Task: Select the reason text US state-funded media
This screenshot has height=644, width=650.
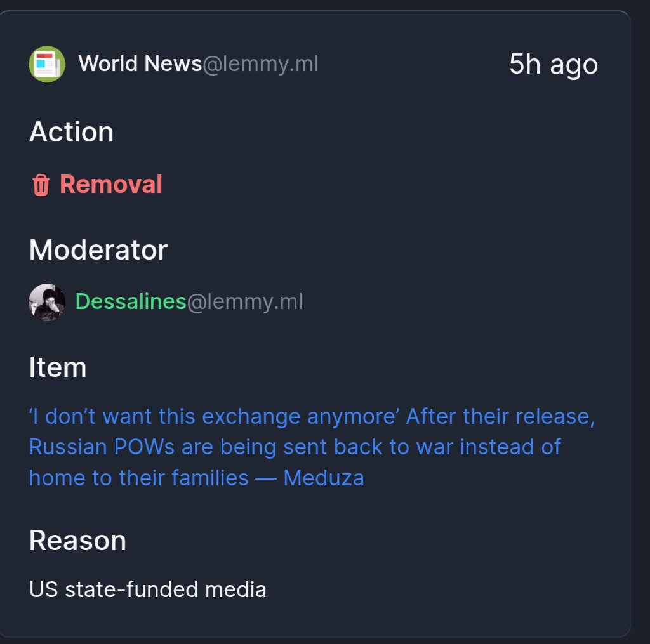Action: (147, 589)
